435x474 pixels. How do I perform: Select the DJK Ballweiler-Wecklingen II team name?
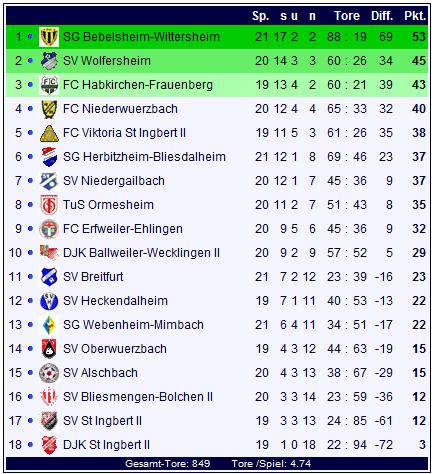141,253
